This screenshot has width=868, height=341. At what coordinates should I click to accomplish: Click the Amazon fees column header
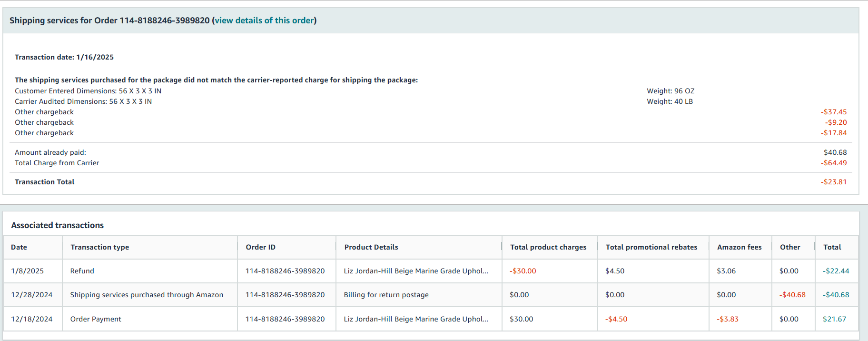(740, 247)
